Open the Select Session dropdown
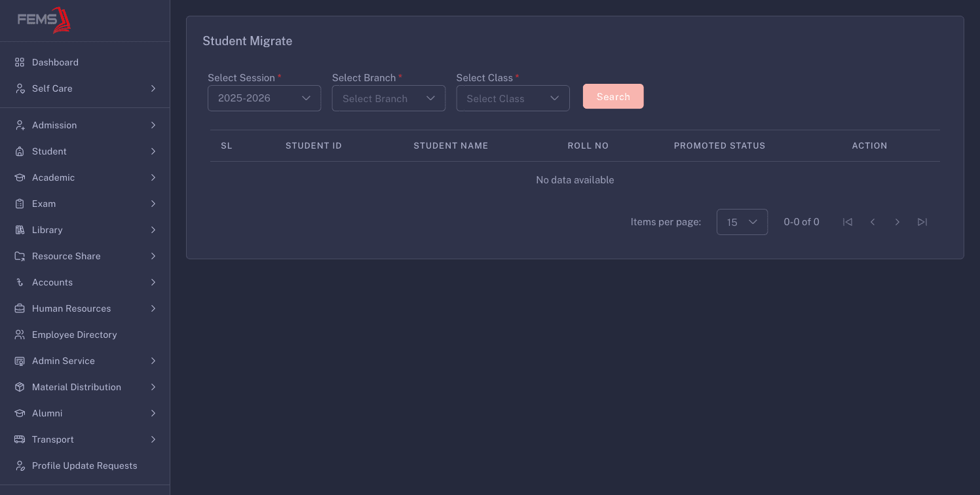 click(264, 98)
